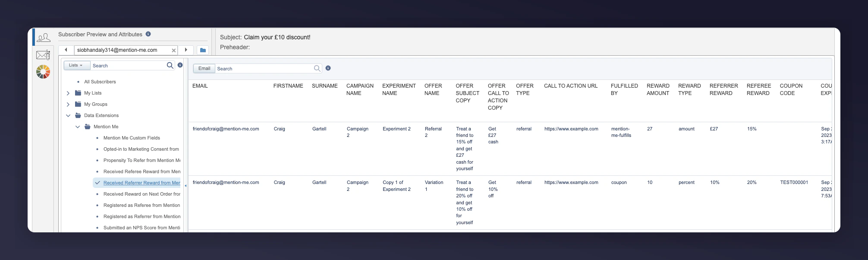Image resolution: width=868 pixels, height=260 pixels.
Task: Click the EXPERIMENT NAME column header
Action: [399, 89]
